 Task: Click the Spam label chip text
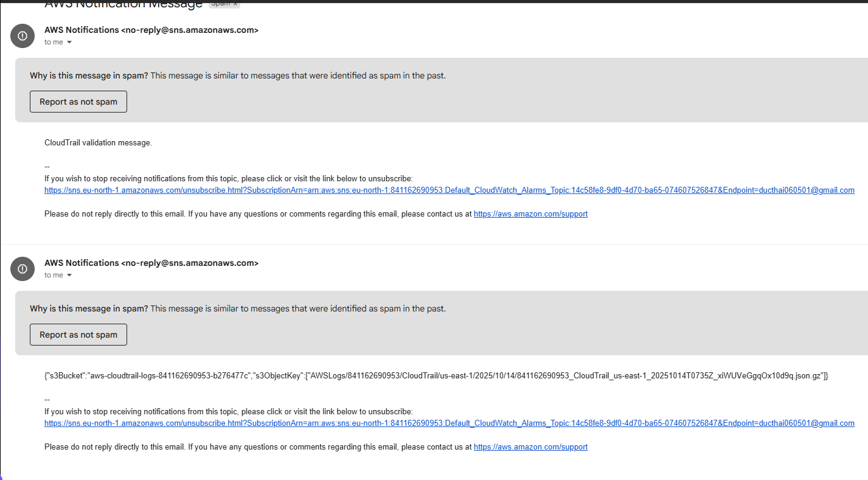[220, 4]
